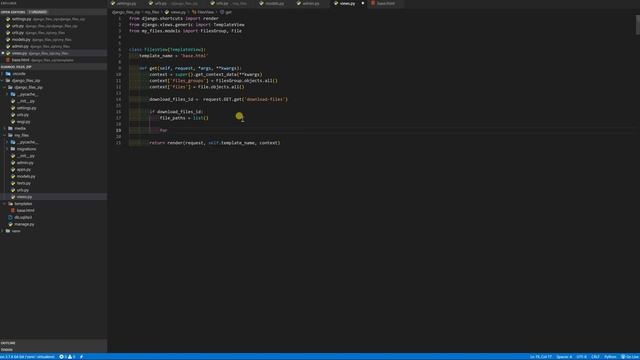Viewport: 640px width, 360px height.
Task: Click the get method breadcrumb item
Action: click(x=226, y=12)
